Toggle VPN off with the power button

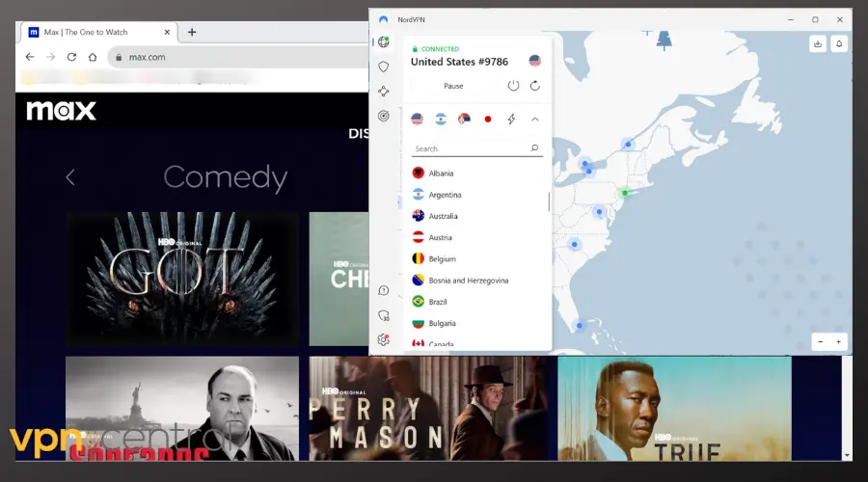point(513,86)
